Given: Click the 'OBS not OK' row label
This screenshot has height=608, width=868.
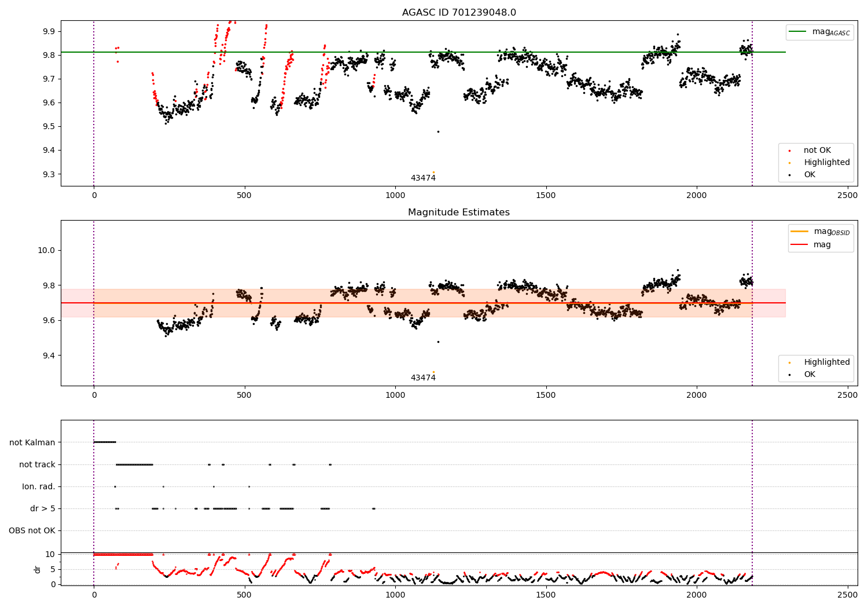Looking at the screenshot, I should click(x=32, y=530).
